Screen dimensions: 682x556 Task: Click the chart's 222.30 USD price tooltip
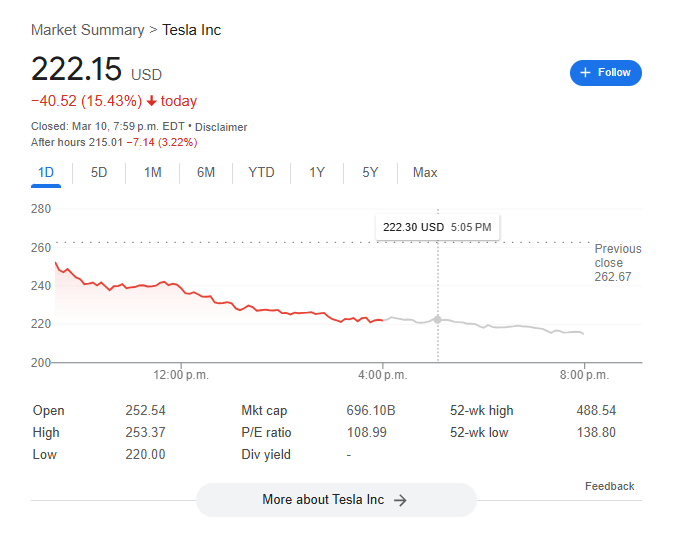click(437, 227)
